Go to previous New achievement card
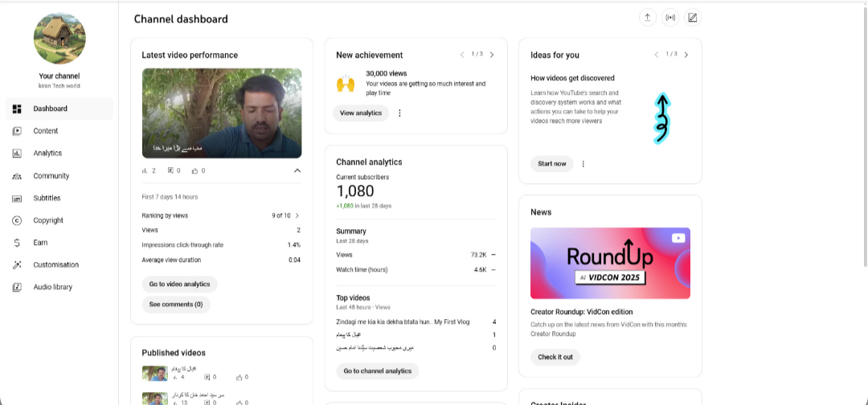The height and width of the screenshot is (405, 868). (x=462, y=55)
